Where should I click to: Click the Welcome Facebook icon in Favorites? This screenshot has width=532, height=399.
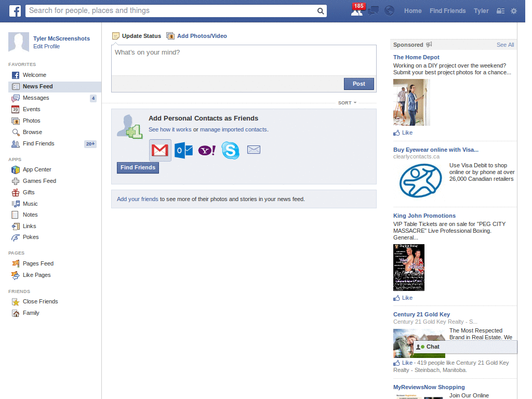click(16, 75)
